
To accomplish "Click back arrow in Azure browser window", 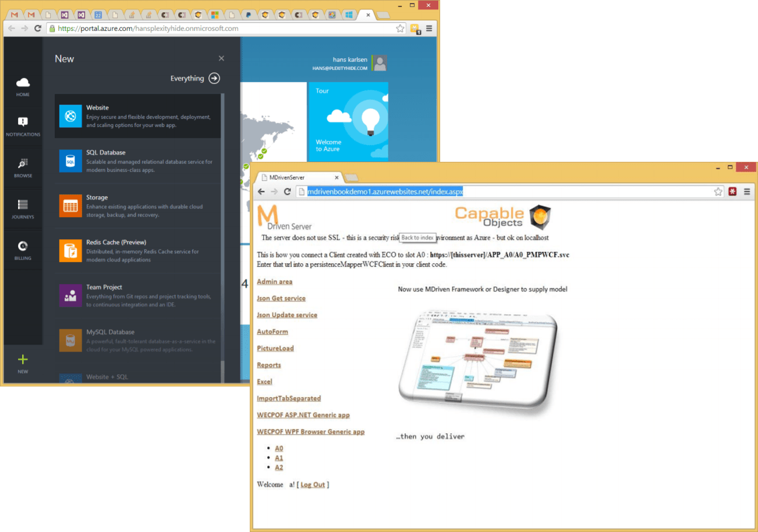I will point(12,28).
